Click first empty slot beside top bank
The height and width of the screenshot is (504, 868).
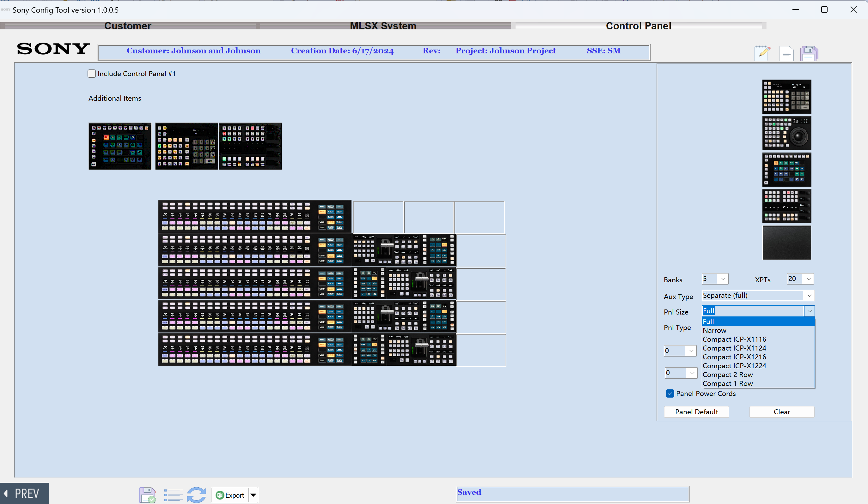(x=378, y=218)
